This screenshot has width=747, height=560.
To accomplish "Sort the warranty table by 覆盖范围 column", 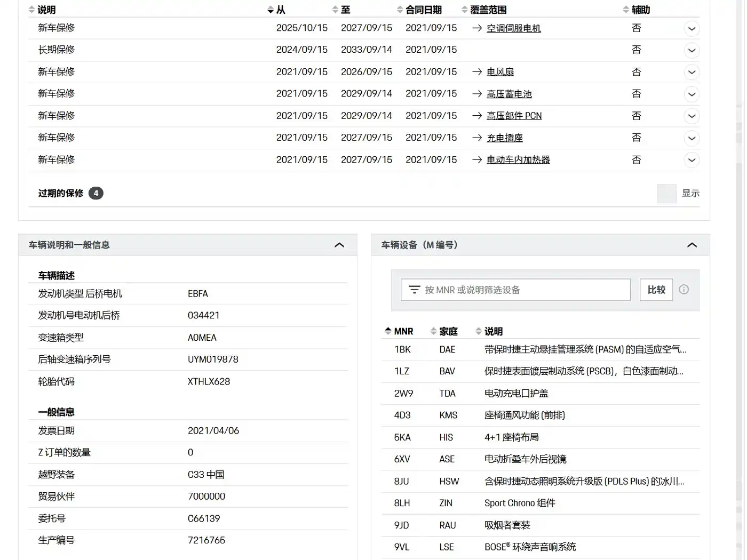I will pos(484,10).
